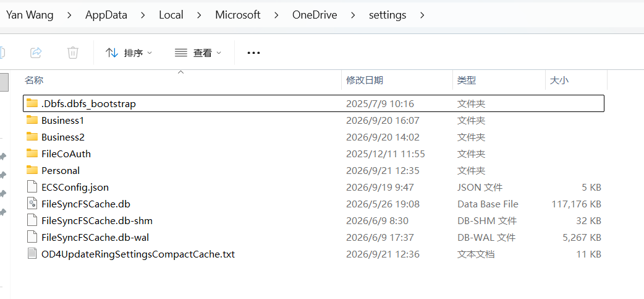Image resolution: width=644 pixels, height=299 pixels.
Task: Click the 2026/5/26 19:08 date cell
Action: pyautogui.click(x=383, y=204)
